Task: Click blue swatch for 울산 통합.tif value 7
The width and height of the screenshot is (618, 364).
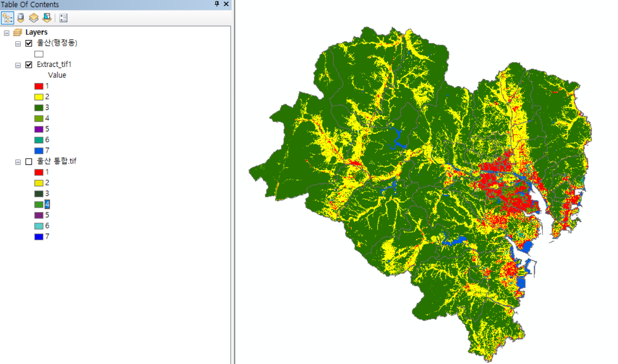Action: pos(39,236)
